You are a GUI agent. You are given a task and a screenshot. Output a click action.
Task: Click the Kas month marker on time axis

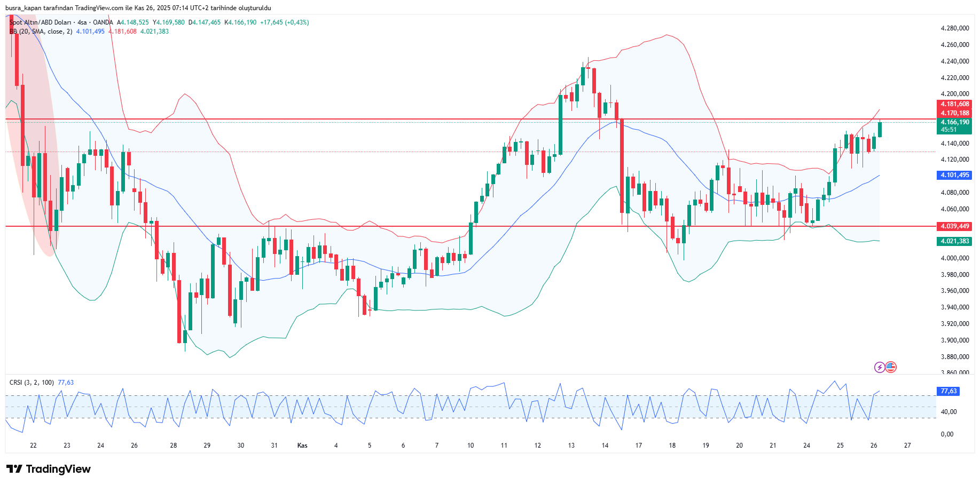[x=302, y=446]
